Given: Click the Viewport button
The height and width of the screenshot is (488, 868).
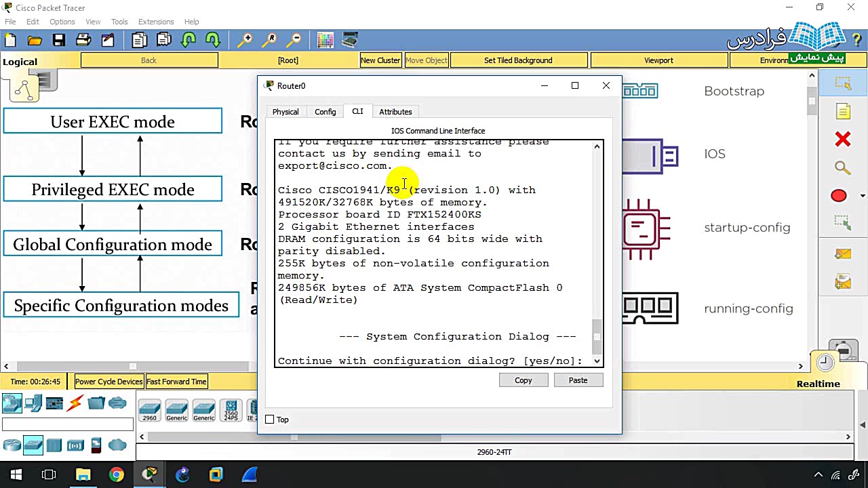Looking at the screenshot, I should click(658, 60).
